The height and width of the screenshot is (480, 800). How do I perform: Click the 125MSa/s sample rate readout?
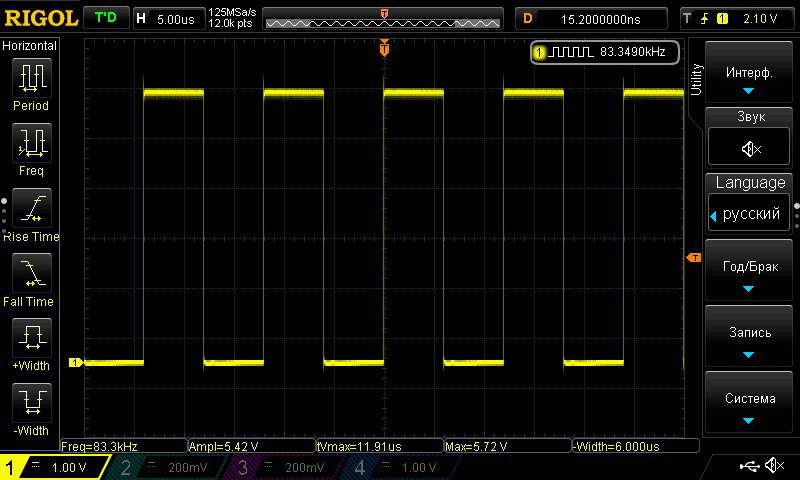(x=232, y=12)
